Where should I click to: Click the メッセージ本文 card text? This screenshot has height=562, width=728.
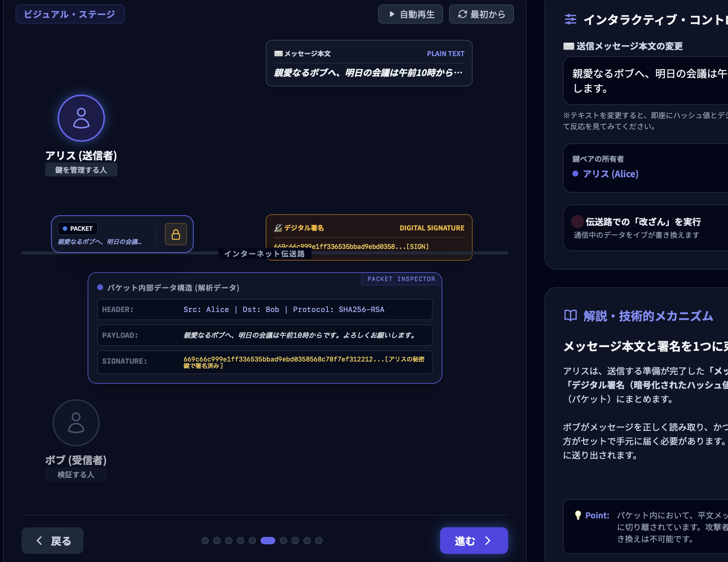point(368,73)
